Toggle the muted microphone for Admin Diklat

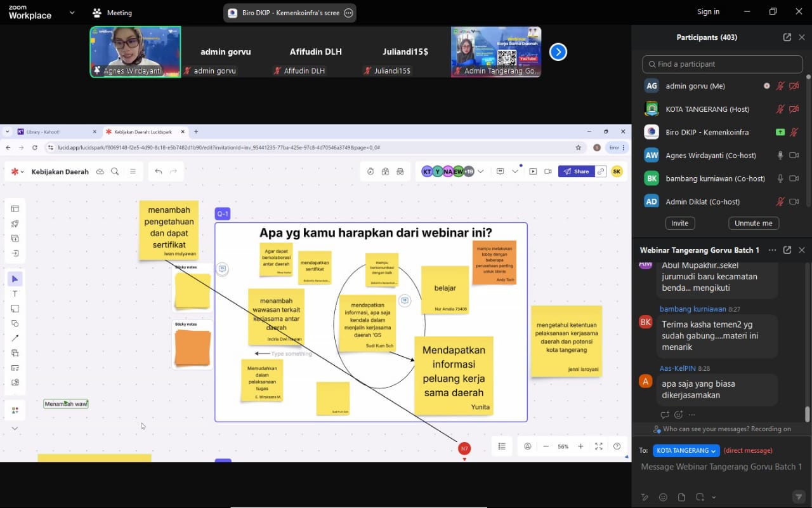click(x=780, y=202)
